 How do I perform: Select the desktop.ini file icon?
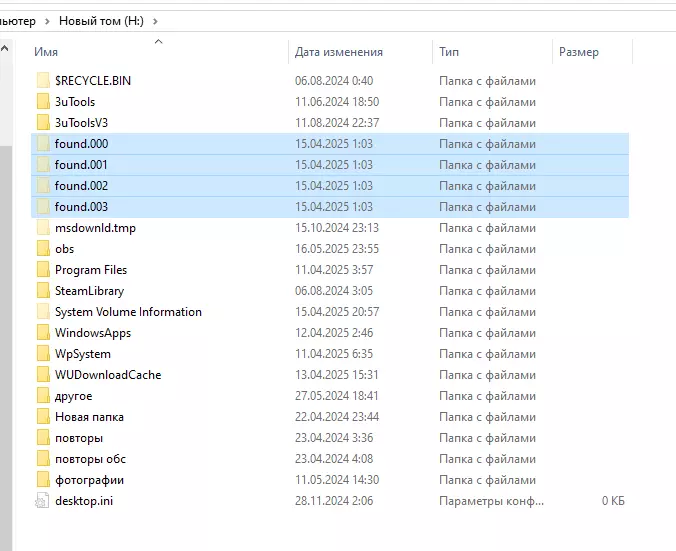(x=43, y=501)
